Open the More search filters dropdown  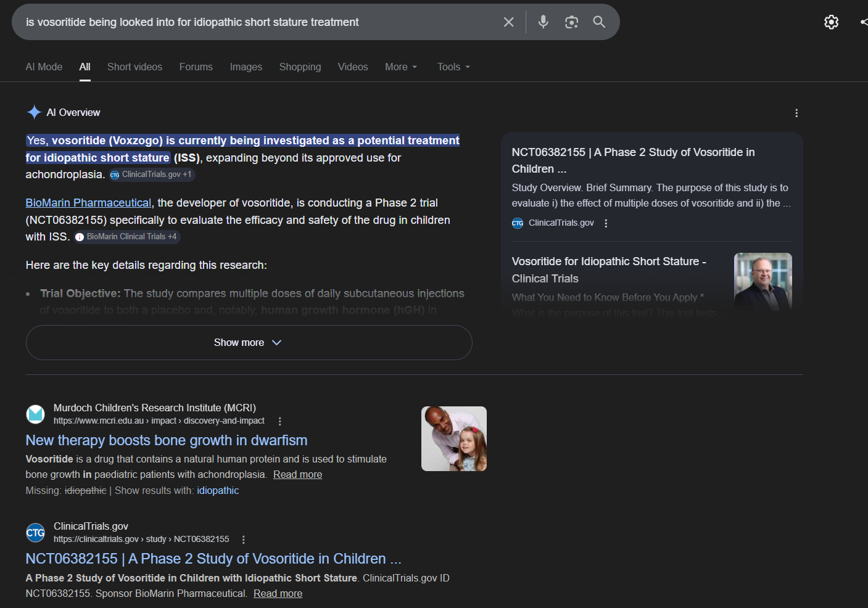click(401, 67)
